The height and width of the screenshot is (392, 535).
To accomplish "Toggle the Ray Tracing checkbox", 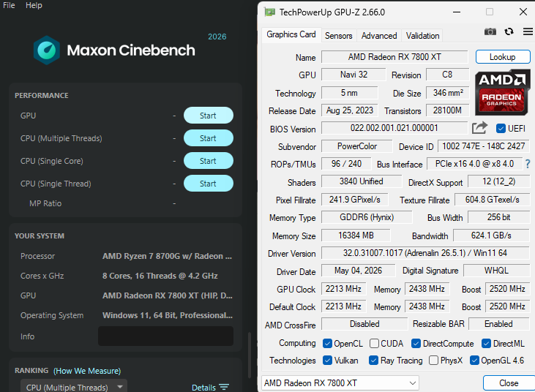I will click(373, 361).
